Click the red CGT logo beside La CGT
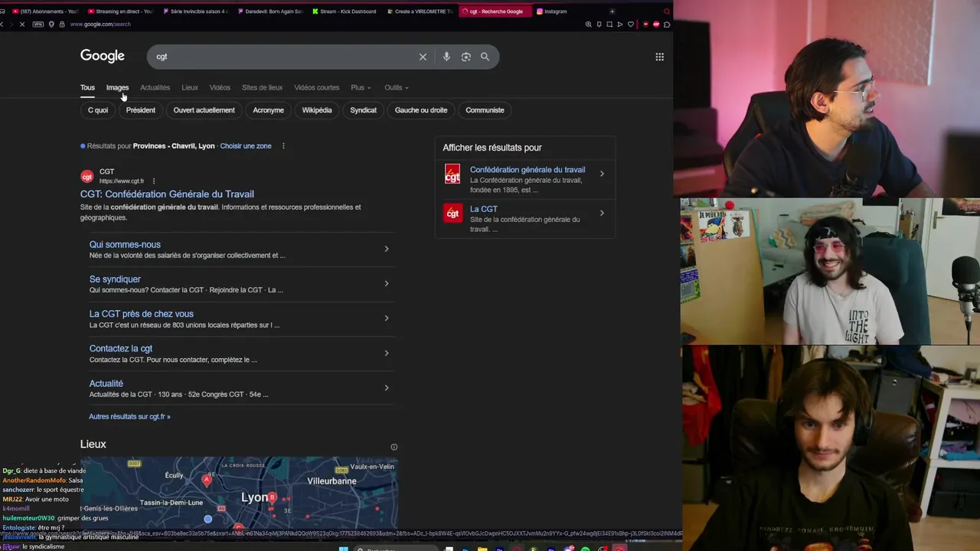 point(452,214)
